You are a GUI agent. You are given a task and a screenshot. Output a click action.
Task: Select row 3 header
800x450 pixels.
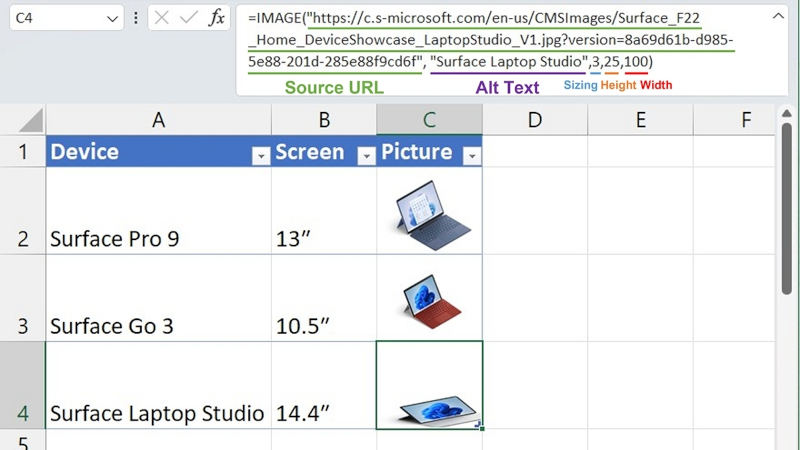click(22, 298)
